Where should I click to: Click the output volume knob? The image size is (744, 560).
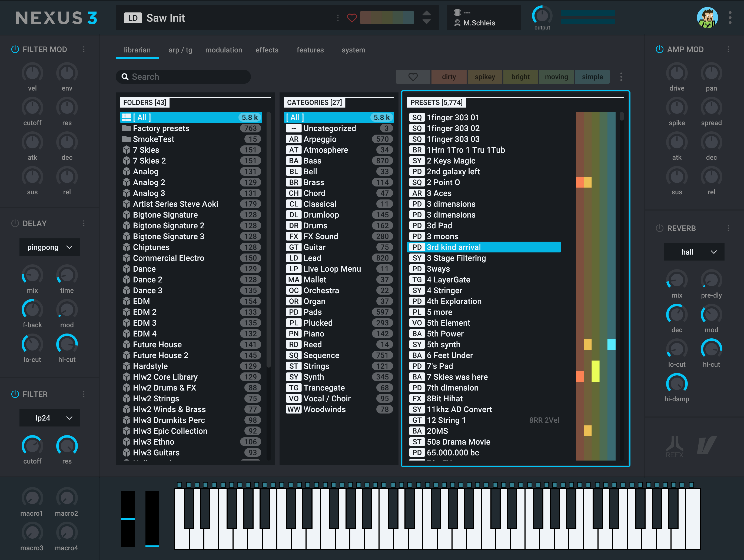click(542, 15)
